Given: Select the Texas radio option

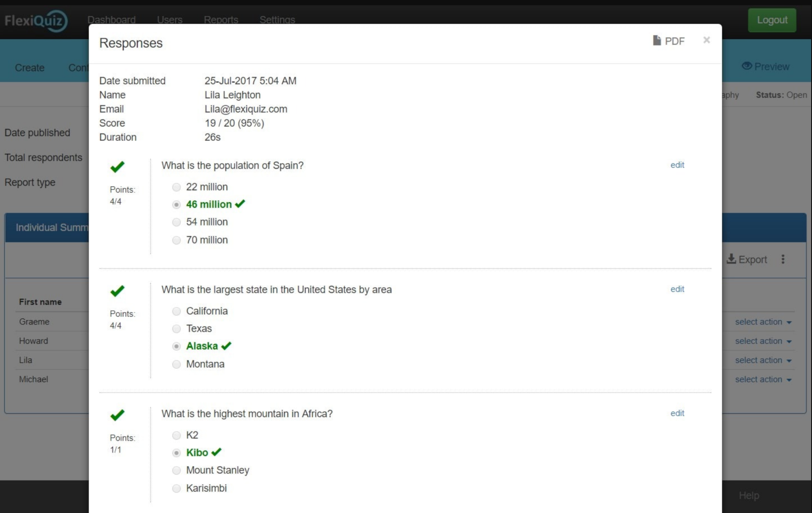Looking at the screenshot, I should tap(176, 329).
